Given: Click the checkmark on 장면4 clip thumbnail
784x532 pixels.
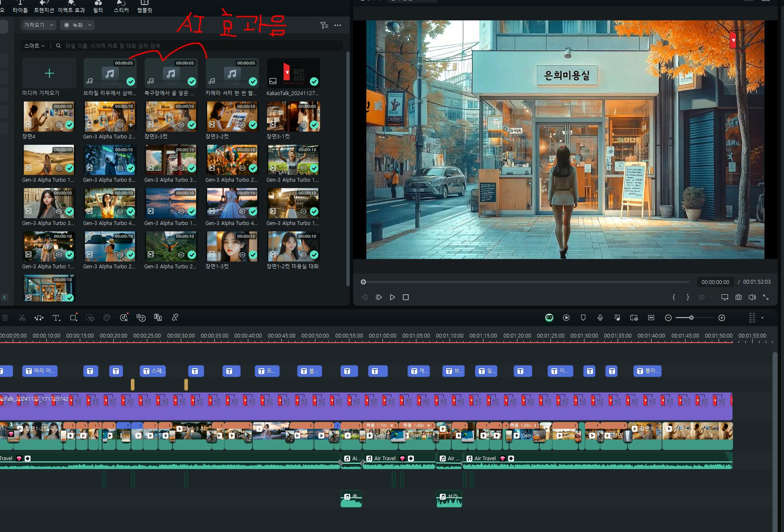Looking at the screenshot, I should (x=70, y=125).
